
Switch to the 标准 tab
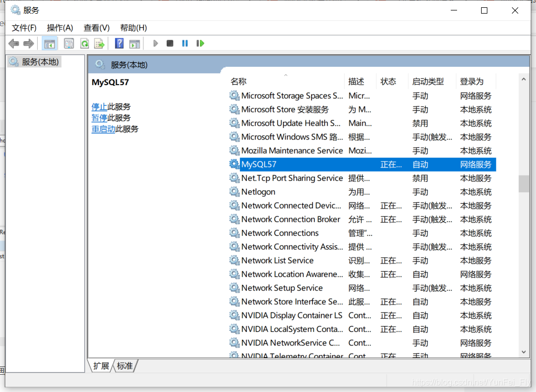[124, 366]
